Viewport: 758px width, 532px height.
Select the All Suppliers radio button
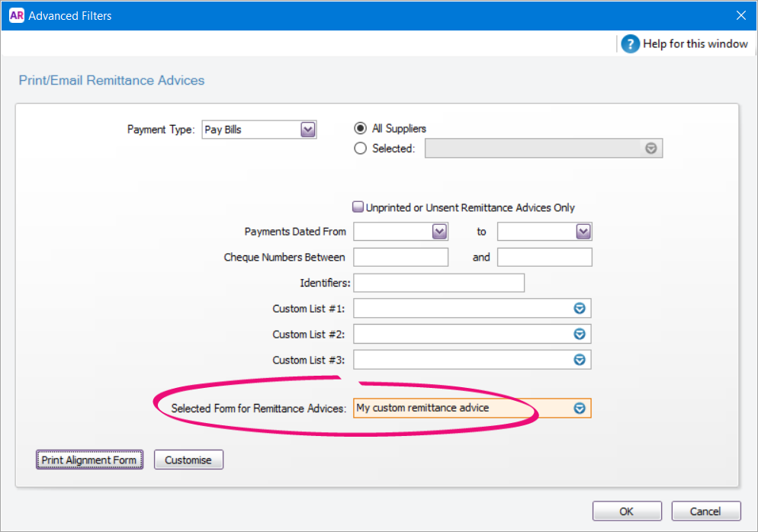click(360, 128)
